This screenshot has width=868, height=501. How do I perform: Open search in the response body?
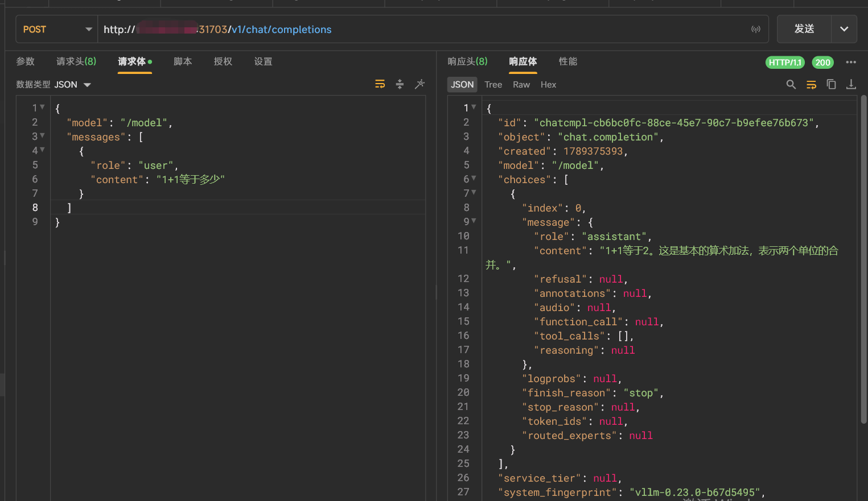791,84
